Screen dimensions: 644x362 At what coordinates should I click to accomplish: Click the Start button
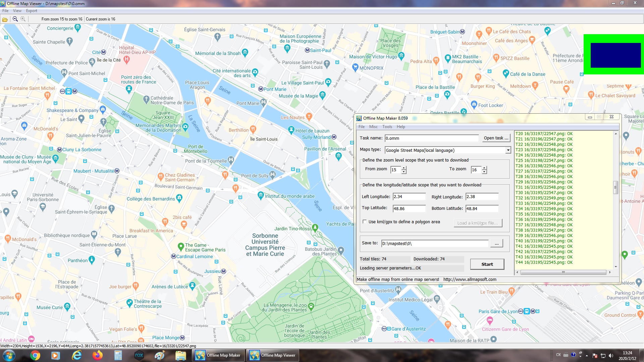(487, 264)
